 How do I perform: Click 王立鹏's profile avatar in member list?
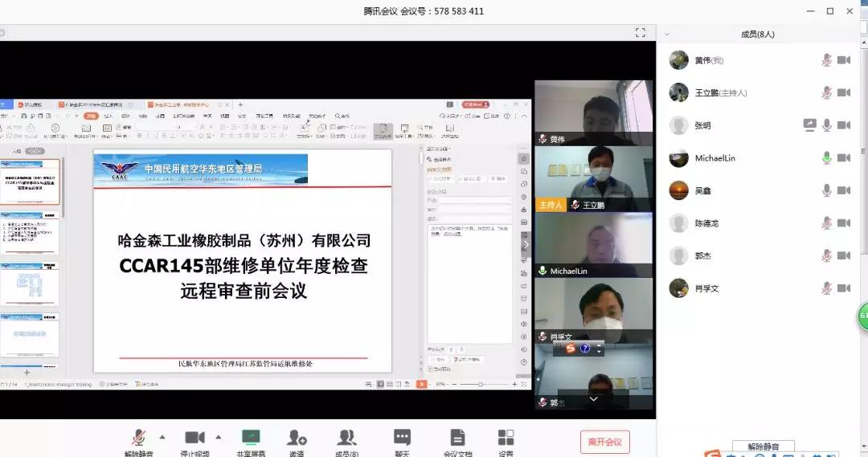[x=678, y=92]
